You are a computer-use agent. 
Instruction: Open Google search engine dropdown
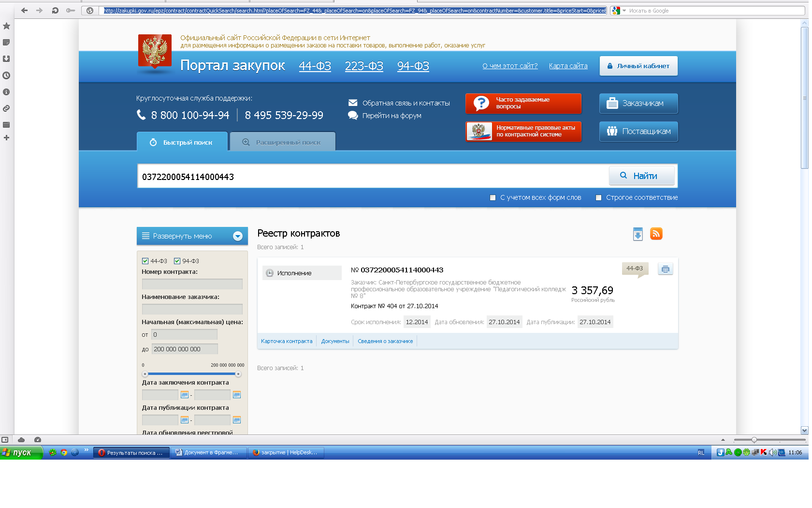tap(624, 11)
